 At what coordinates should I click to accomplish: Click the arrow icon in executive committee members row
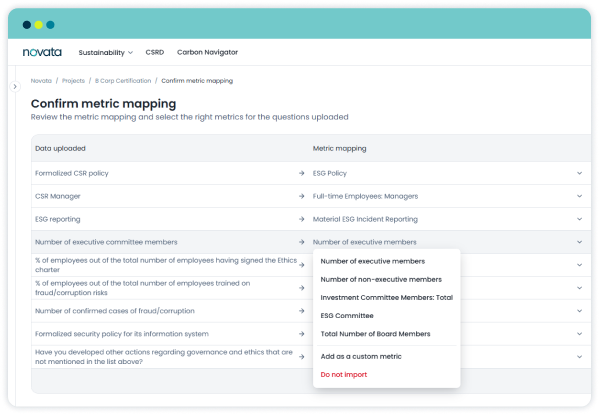click(x=301, y=242)
